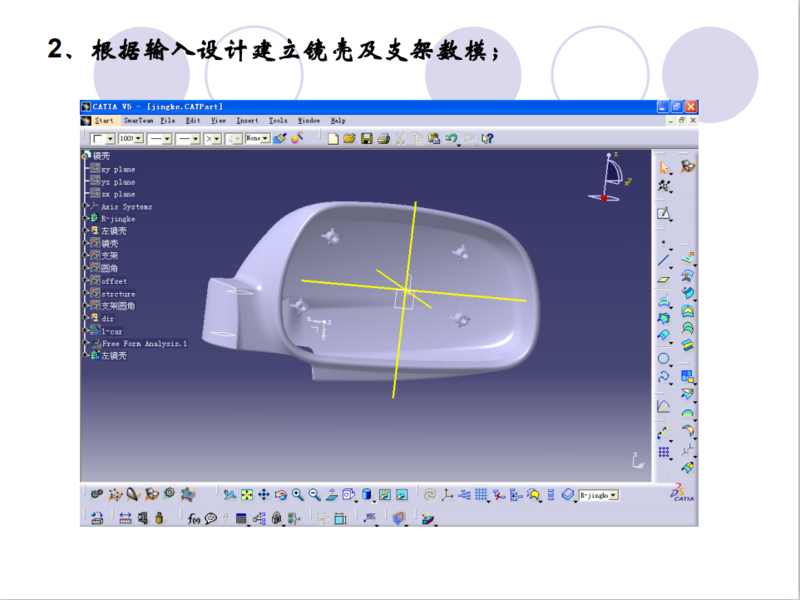This screenshot has width=800, height=600.
Task: Click the Print icon in the toolbar
Action: point(383,139)
